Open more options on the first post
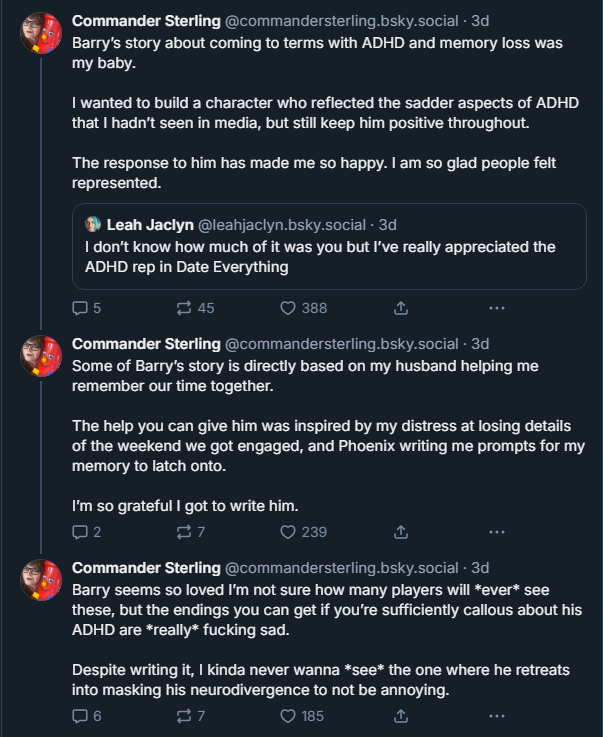603x737 pixels. click(x=497, y=308)
